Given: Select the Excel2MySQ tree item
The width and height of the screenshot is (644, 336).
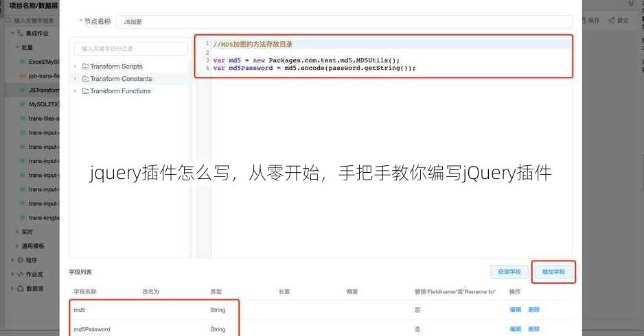Looking at the screenshot, I should pyautogui.click(x=44, y=62).
